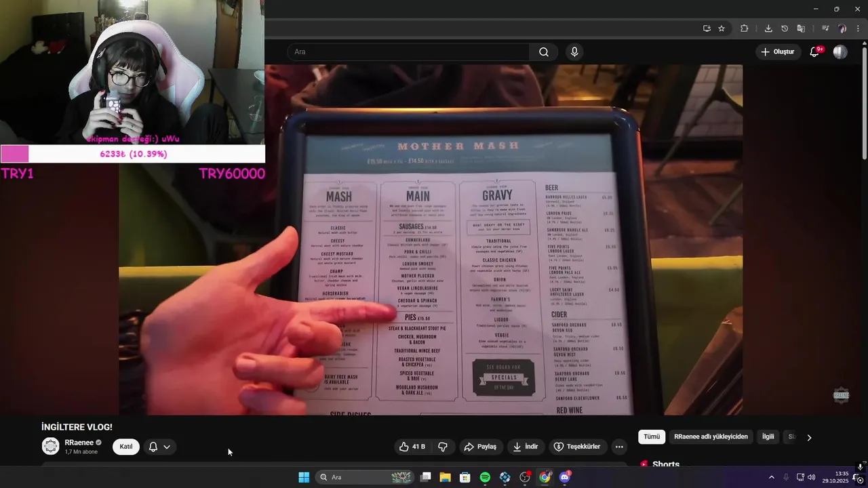This screenshot has height=488, width=868.
Task: Open Task View on the taskbar
Action: 425,477
